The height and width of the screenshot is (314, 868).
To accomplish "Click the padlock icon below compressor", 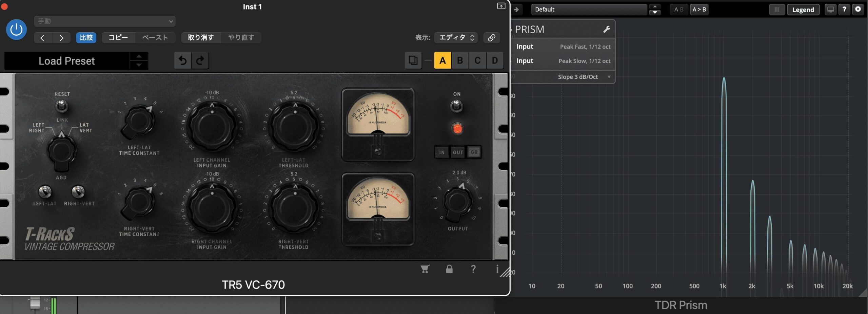I will [449, 269].
